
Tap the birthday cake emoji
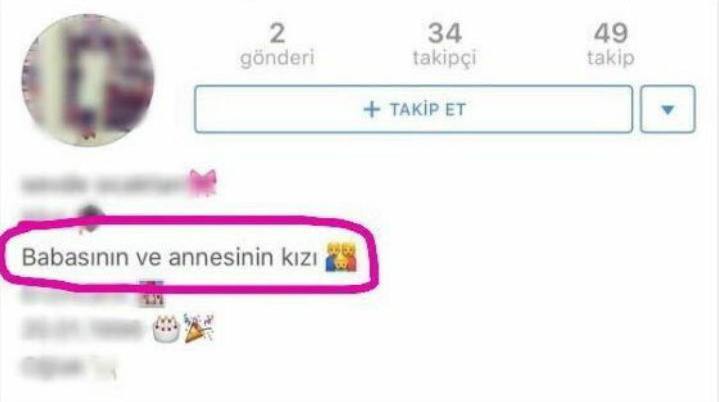click(x=166, y=329)
